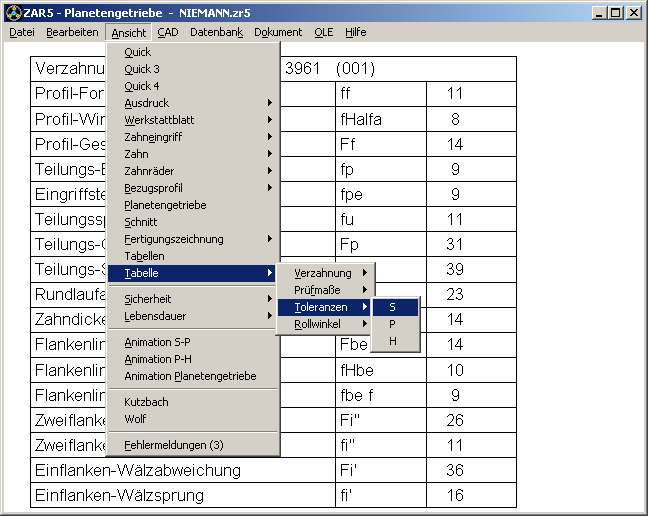
Task: Choose Planetengetriebe in the Ansicht menu
Action: click(x=165, y=205)
